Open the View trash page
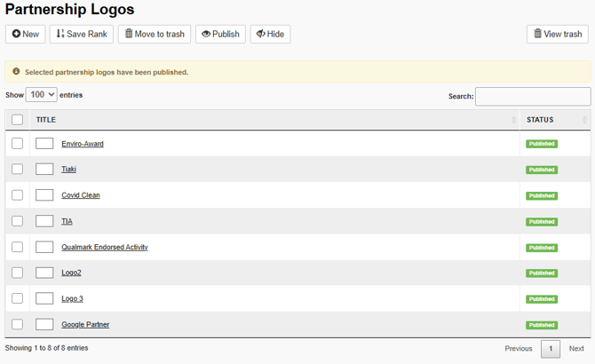 tap(558, 34)
